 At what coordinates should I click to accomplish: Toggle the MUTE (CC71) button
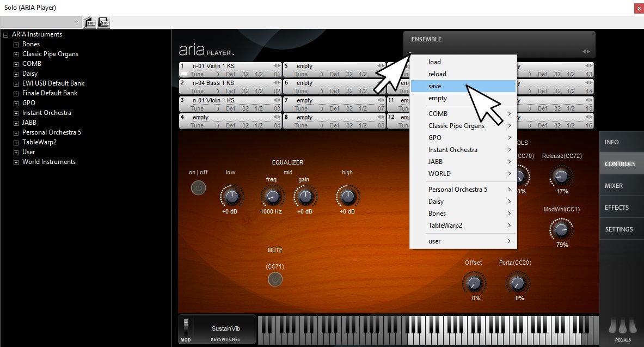(x=275, y=279)
